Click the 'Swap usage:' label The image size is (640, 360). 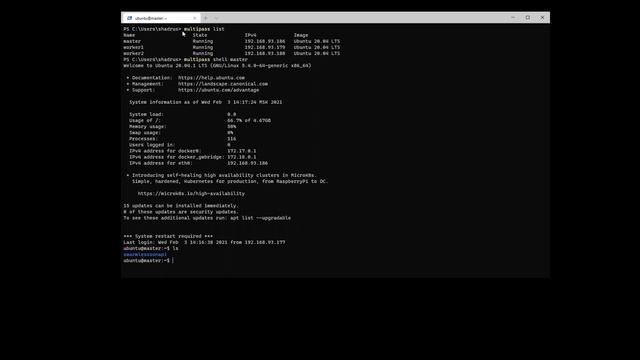tap(145, 133)
